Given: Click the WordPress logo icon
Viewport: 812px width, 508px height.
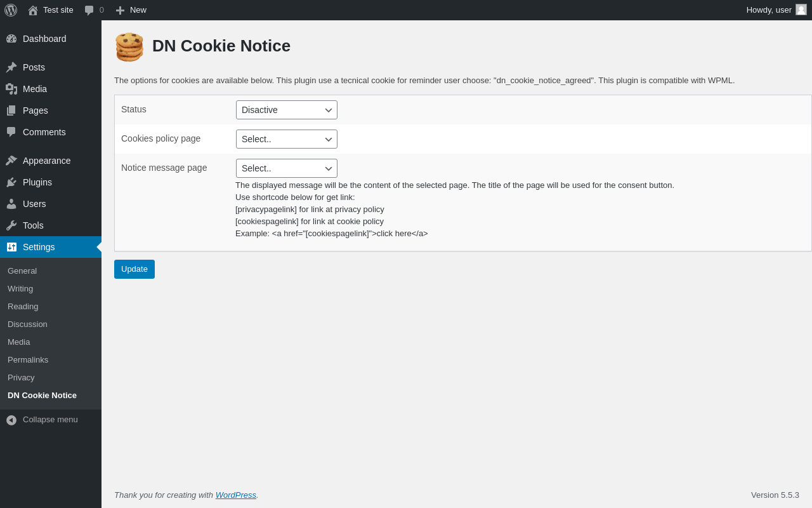Looking at the screenshot, I should 11,10.
